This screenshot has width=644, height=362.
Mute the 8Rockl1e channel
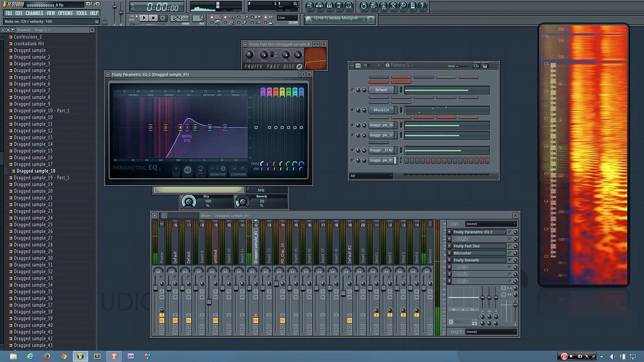[x=352, y=110]
